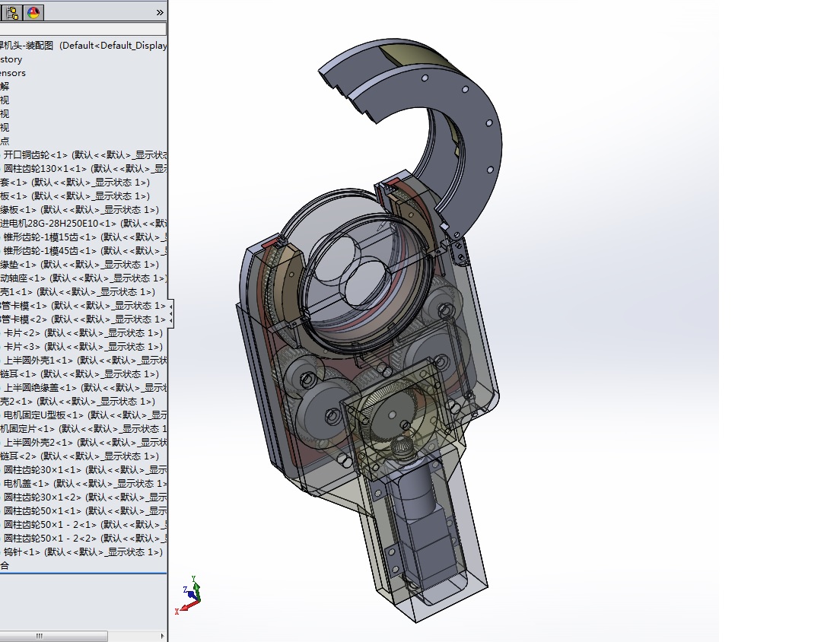This screenshot has width=840, height=642.
Task: Select component 链耳<1>
Action: click(79, 373)
